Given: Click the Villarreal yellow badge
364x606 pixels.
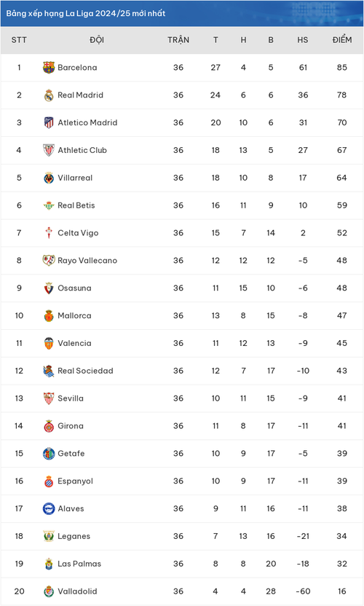Looking at the screenshot, I should click(x=49, y=178).
